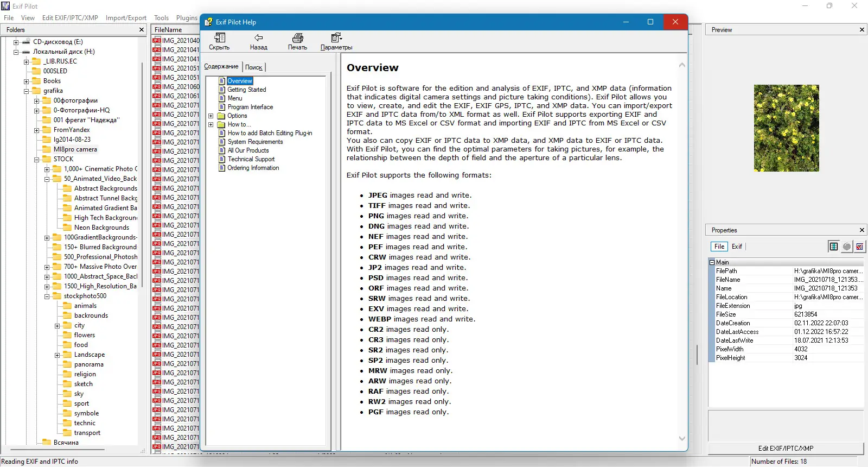Open the Tools menu

click(x=161, y=18)
